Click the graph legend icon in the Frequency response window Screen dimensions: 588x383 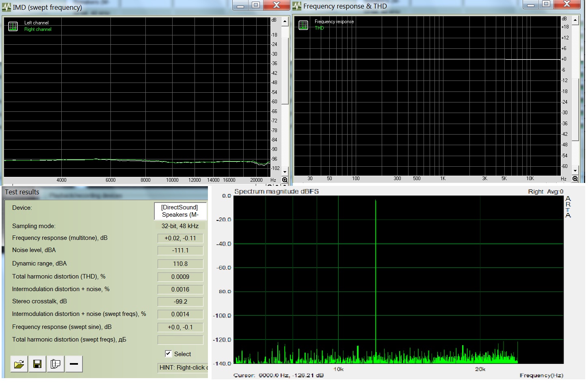[303, 25]
